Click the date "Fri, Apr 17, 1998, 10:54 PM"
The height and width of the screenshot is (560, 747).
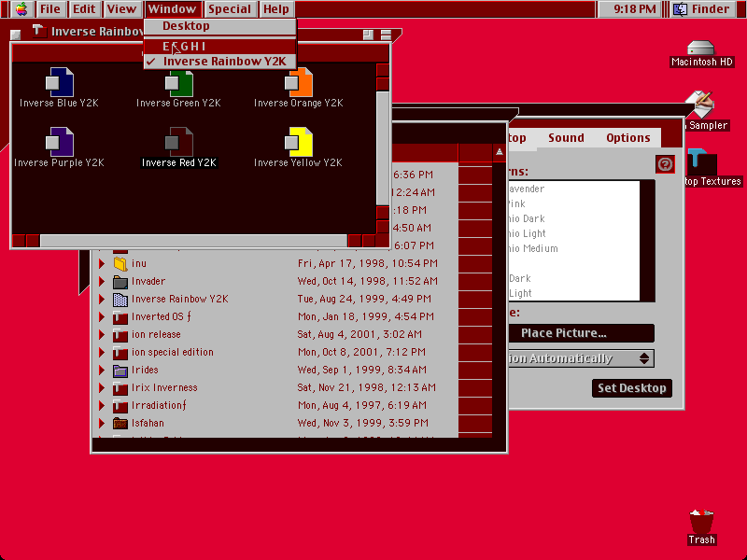point(367,263)
